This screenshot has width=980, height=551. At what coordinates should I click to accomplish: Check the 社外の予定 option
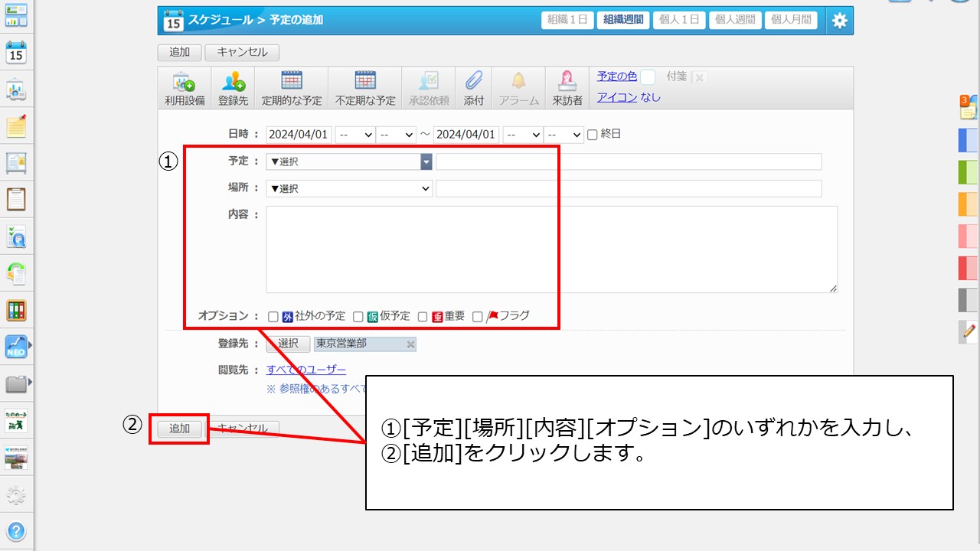[273, 317]
